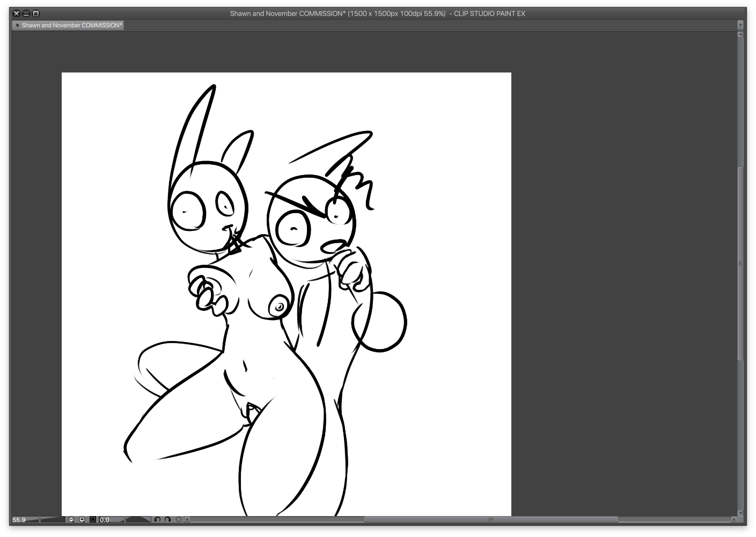Click the horizontal scrollbar left arrow

(x=187, y=520)
